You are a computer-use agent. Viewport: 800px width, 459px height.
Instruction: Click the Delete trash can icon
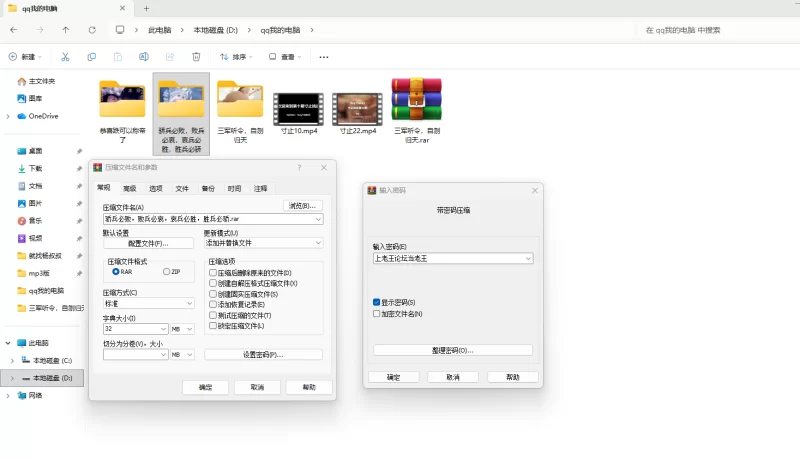pos(196,57)
